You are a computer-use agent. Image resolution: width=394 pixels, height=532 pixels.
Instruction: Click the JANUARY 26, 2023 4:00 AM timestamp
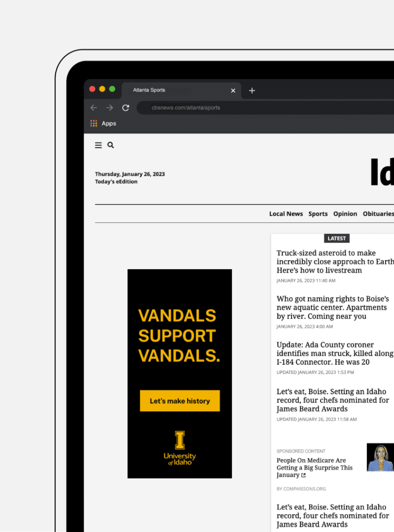click(305, 326)
